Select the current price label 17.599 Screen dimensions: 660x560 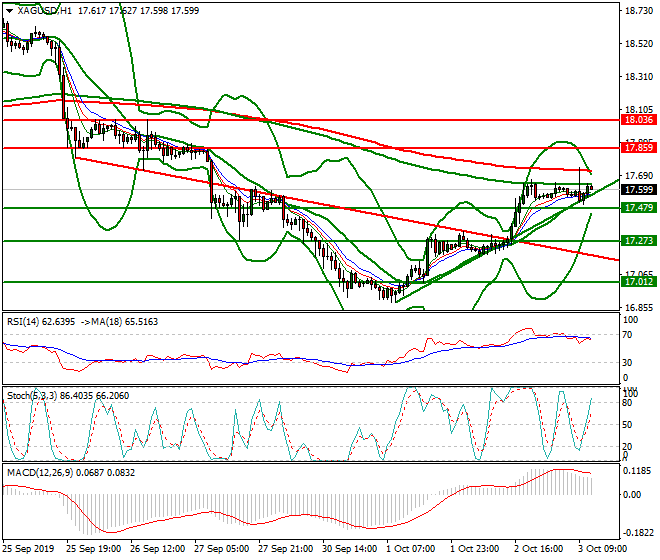click(x=639, y=189)
